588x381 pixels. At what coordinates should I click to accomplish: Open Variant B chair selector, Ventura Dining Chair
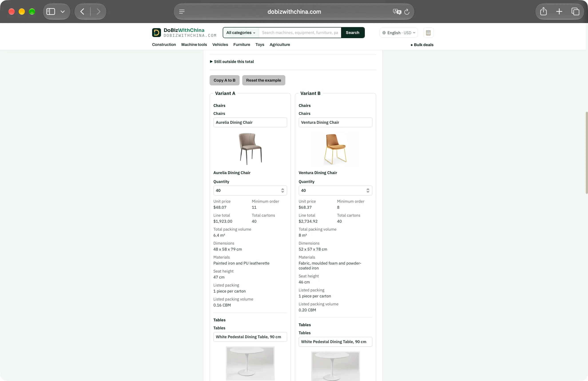click(x=335, y=122)
